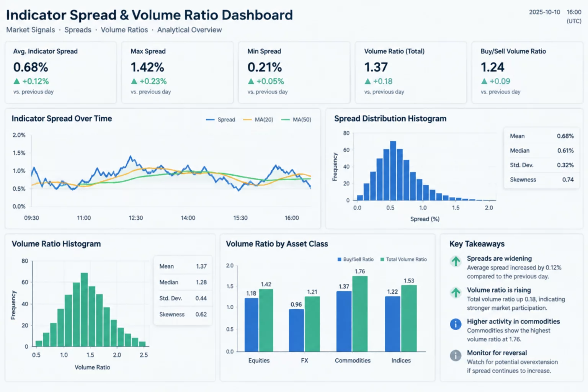Open the Market Signals breadcrumb
Screen dimensions: 588x392
[x=31, y=30]
